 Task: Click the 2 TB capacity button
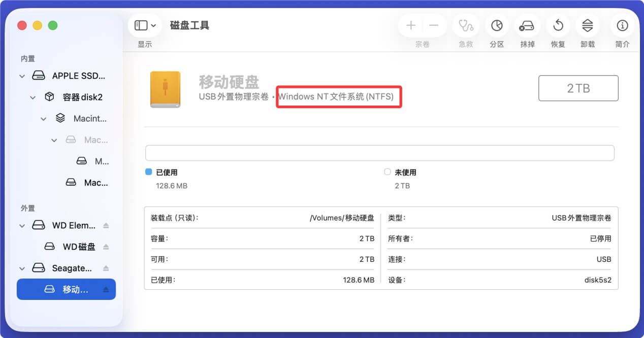click(x=578, y=88)
